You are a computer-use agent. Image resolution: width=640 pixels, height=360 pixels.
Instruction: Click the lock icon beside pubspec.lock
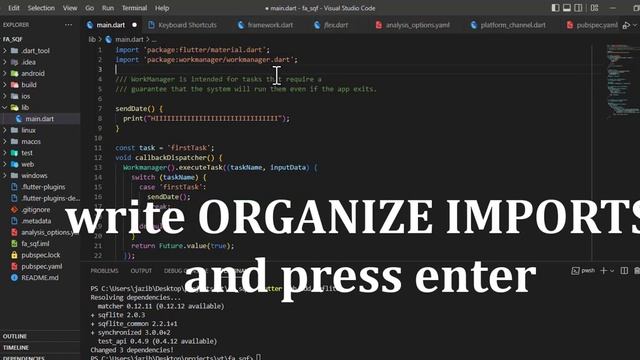pyautogui.click(x=14, y=255)
